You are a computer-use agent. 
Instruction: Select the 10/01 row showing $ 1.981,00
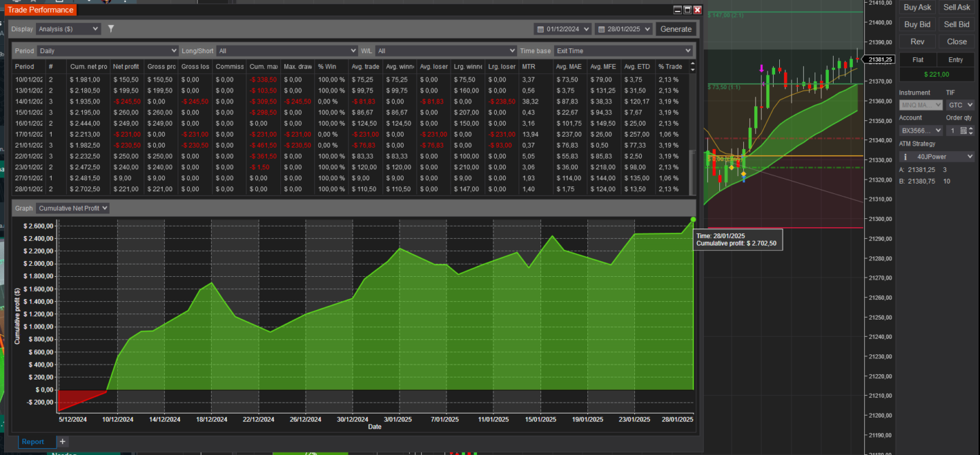click(x=351, y=80)
